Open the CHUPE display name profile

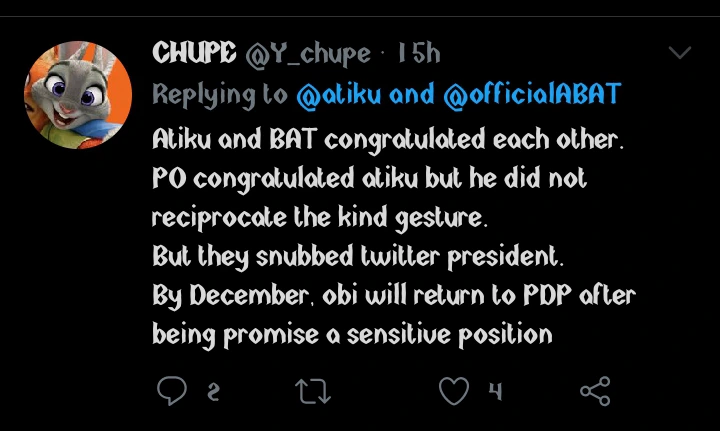[x=194, y=53]
